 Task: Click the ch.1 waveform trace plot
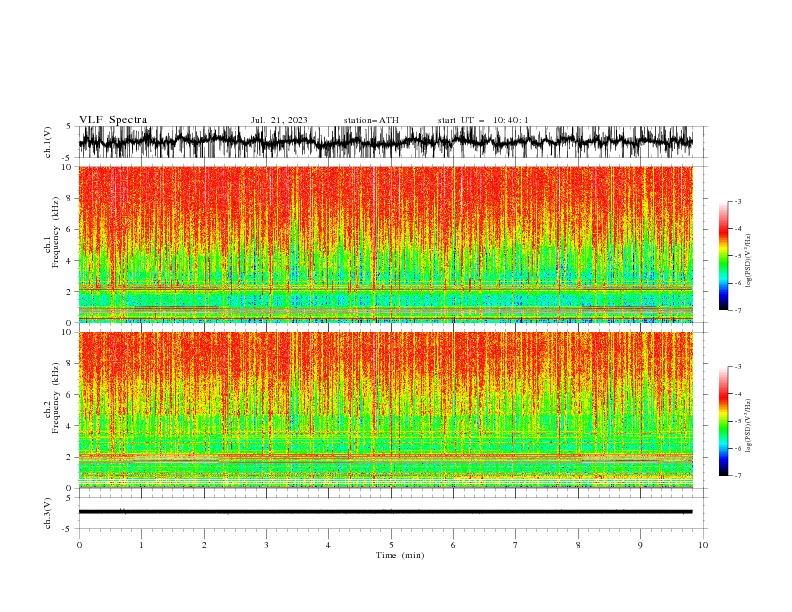point(385,142)
